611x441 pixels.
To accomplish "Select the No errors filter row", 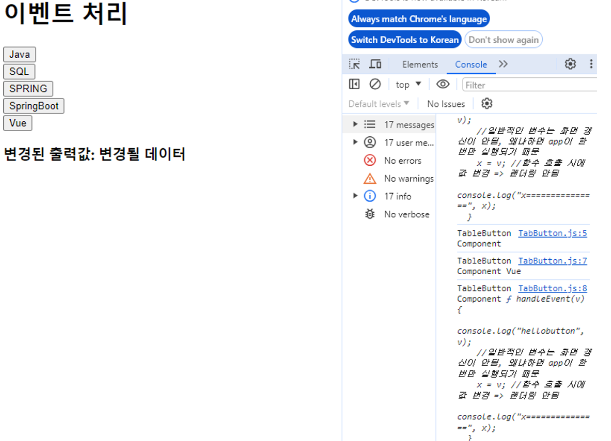I will click(390, 161).
